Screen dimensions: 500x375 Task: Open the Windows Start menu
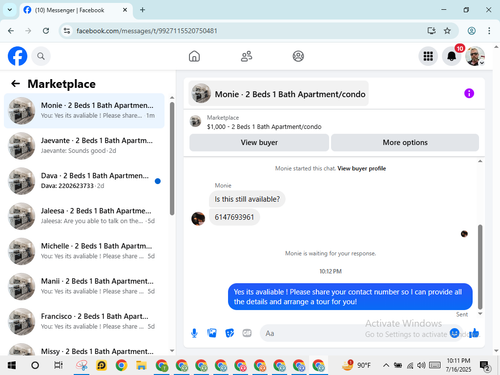12,365
